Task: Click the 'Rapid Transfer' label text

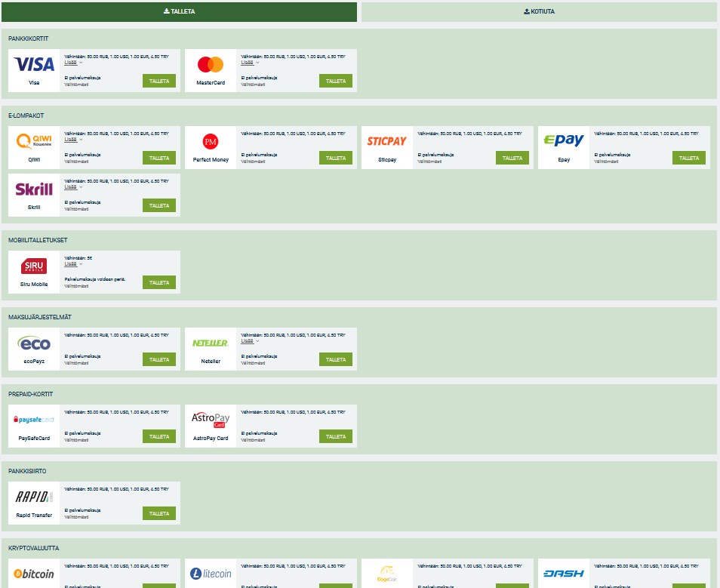Action: 34,515
